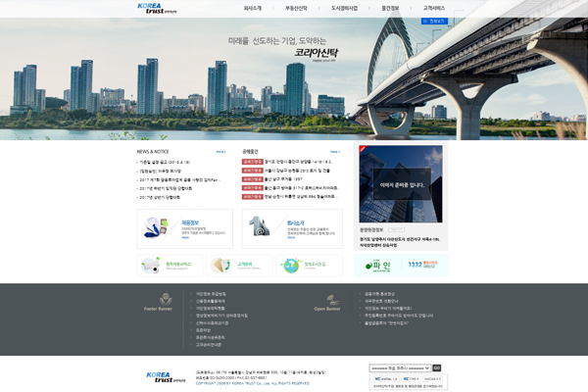Click the GO button beside the footer dropdown
The width and height of the screenshot is (588, 392).
[436, 368]
